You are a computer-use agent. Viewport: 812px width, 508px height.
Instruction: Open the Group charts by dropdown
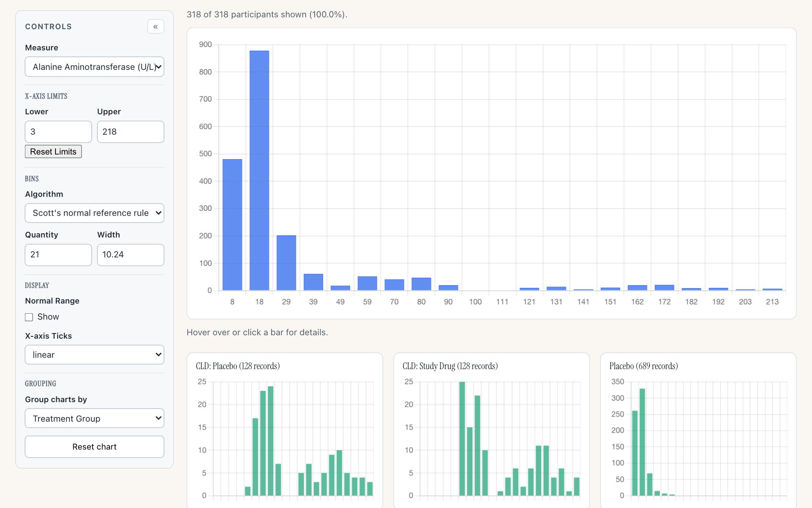point(94,418)
